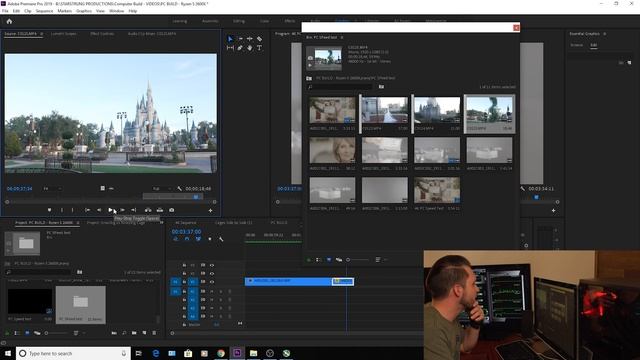This screenshot has height=360, width=640.
Task: Toggle V1 track output eye
Action: (x=212, y=282)
